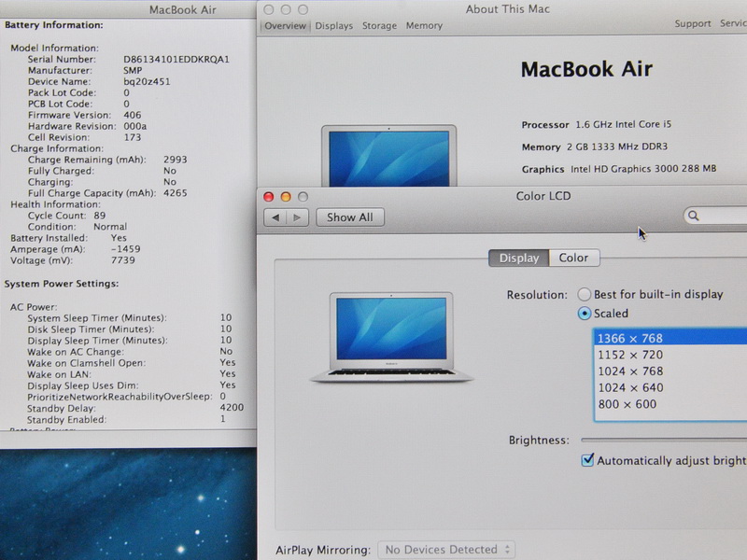Adjust the Brightness slider track
Screen dimensions: 747x560
(664, 440)
